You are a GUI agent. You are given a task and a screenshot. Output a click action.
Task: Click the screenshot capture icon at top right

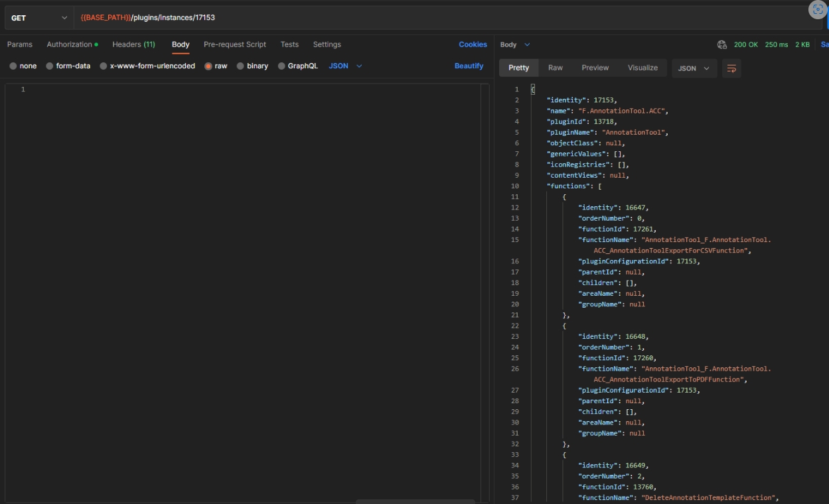tap(818, 9)
